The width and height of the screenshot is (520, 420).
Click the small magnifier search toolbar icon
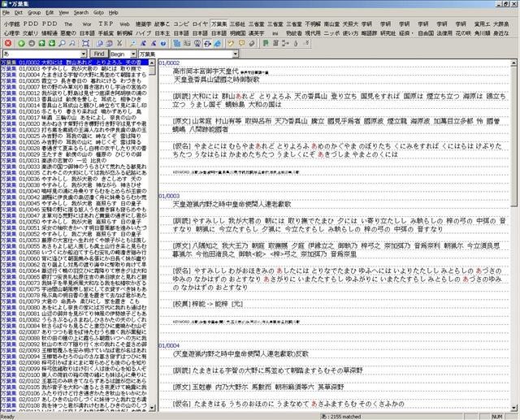[133, 43]
